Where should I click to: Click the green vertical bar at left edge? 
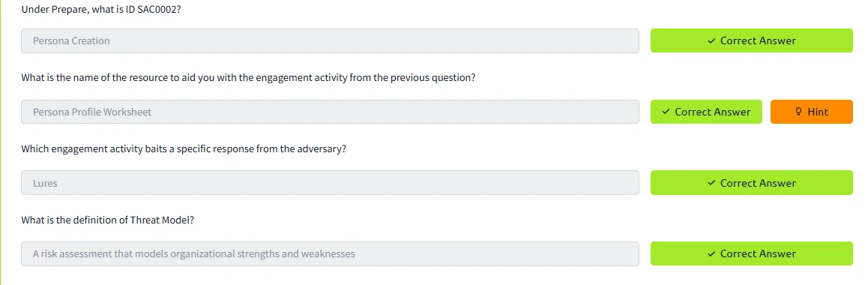click(1, 142)
